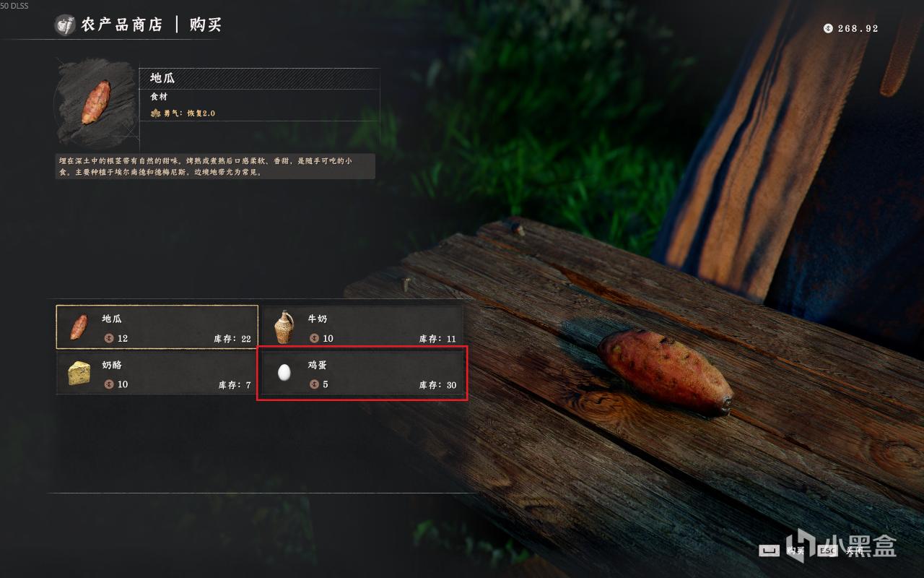Click the 购买 tab label in header
Viewport: 924px width, 578px height.
click(206, 25)
